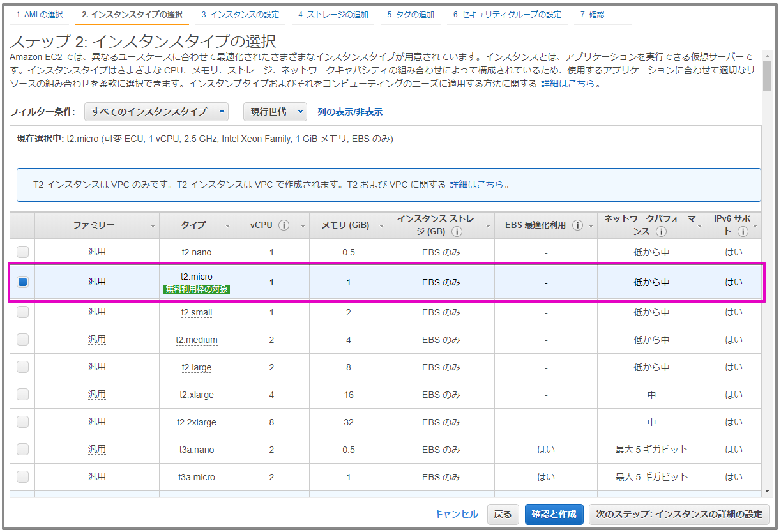Screen dimensions: 781x532
Task: Open the 列の表示/非表示 link
Action: click(x=350, y=112)
